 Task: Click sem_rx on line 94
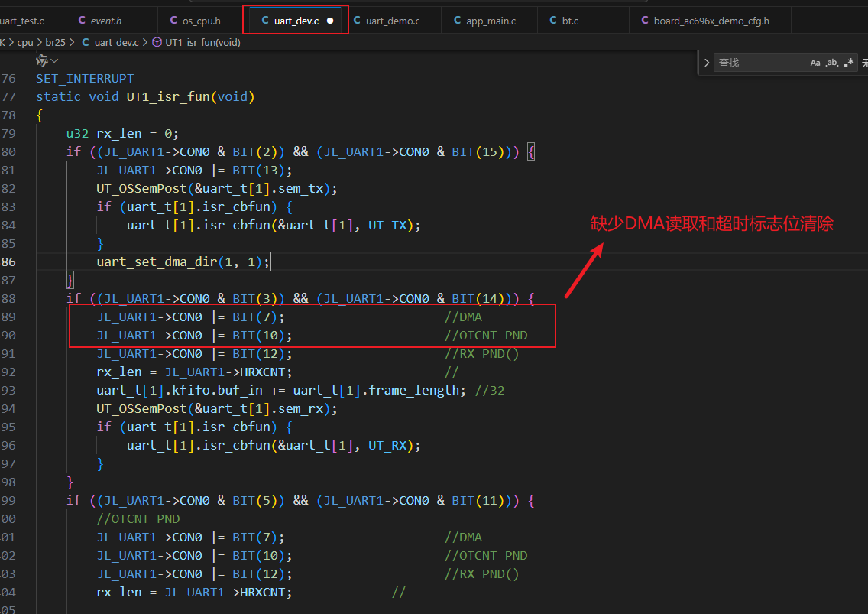coord(300,408)
